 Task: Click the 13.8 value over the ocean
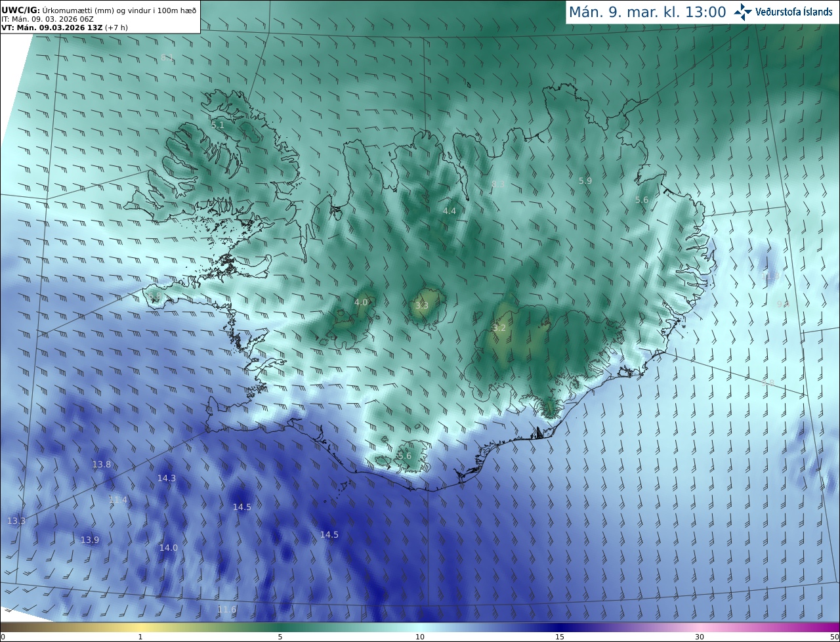tap(102, 465)
